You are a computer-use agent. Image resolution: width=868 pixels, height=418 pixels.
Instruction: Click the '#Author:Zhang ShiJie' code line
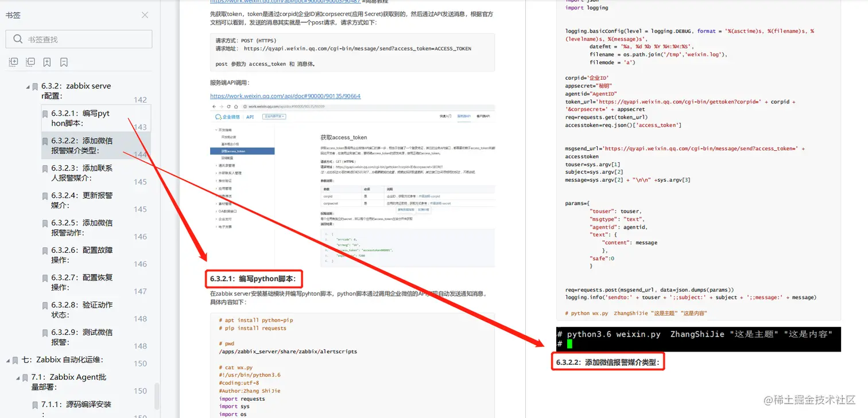click(x=250, y=391)
